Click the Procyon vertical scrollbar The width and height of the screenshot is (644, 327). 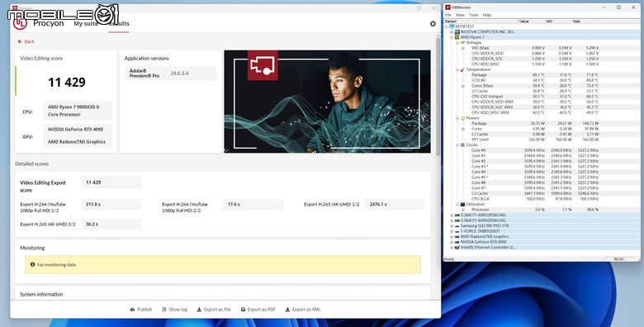[438, 97]
